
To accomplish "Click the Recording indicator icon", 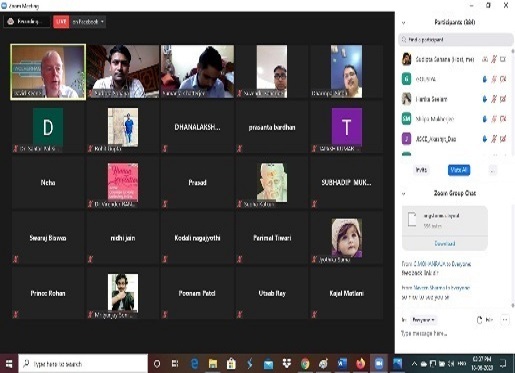I will (10, 22).
